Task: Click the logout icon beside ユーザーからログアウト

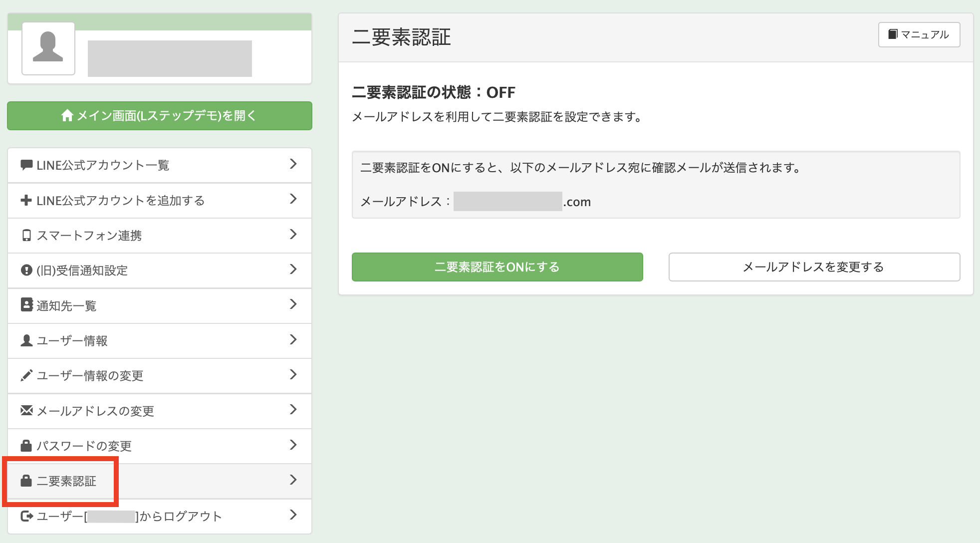Action: (26, 516)
